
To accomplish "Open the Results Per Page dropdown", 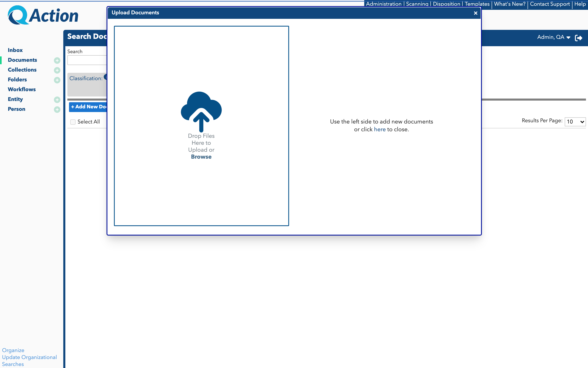I will [575, 121].
